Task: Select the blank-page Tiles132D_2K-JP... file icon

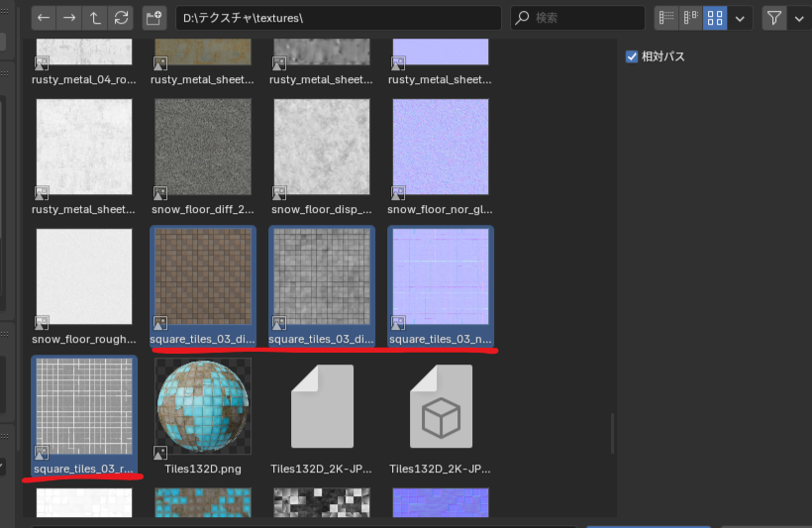Action: point(322,406)
